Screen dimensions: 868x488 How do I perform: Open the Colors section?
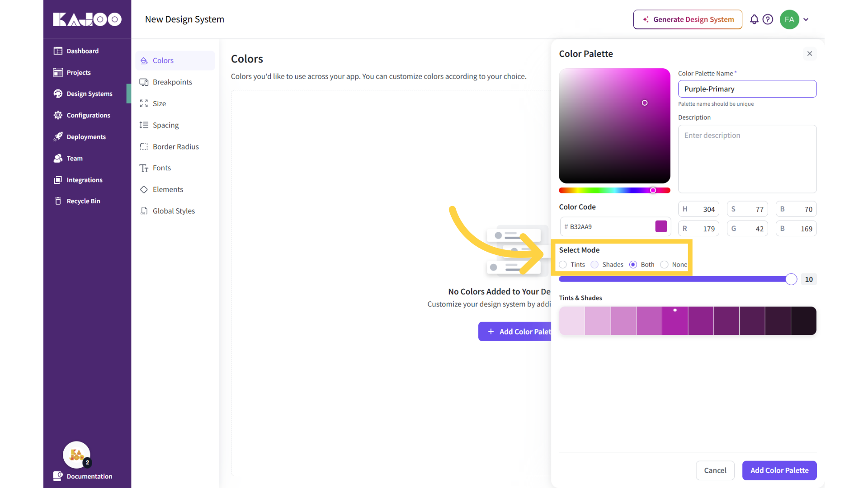(x=175, y=61)
